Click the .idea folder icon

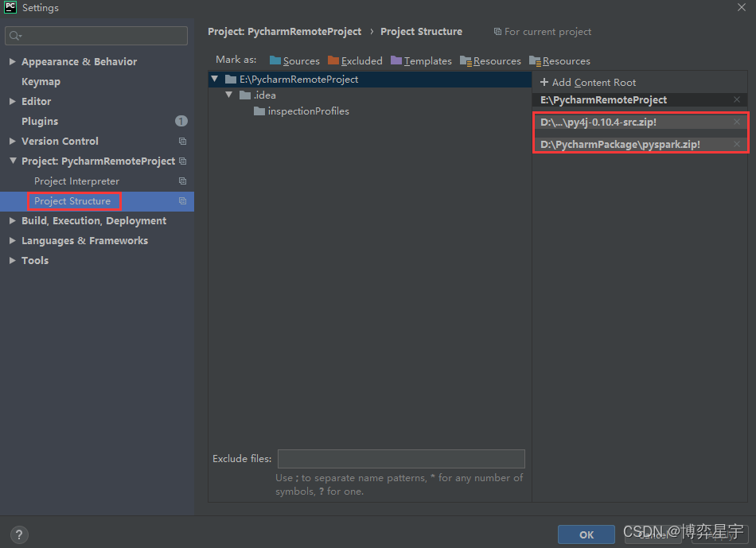245,95
